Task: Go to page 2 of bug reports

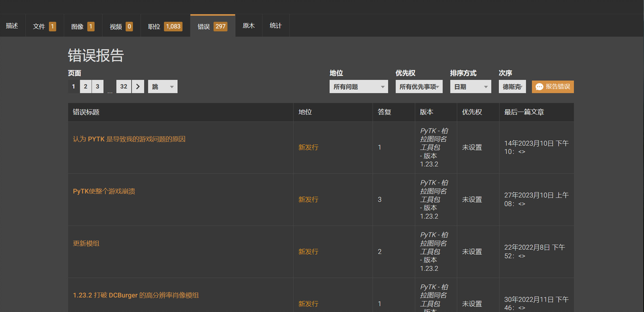Action: click(85, 86)
